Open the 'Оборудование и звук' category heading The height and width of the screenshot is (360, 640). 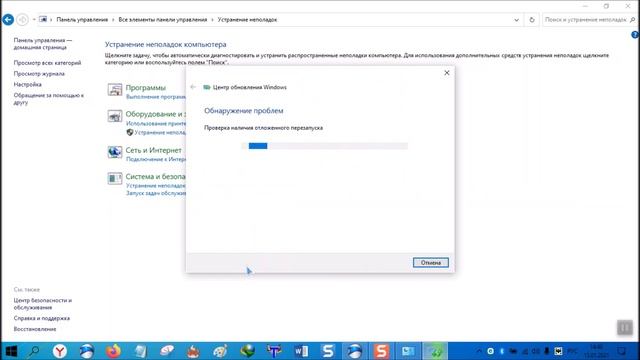click(x=156, y=114)
